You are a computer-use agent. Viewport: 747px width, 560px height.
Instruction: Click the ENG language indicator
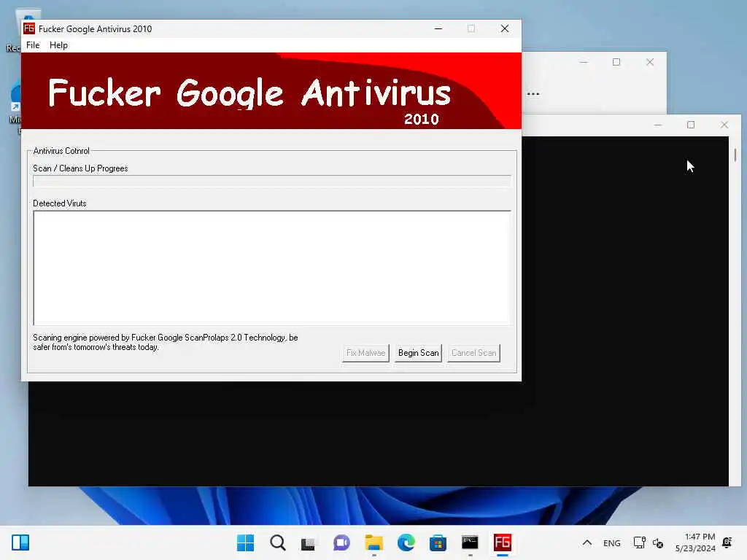[612, 543]
